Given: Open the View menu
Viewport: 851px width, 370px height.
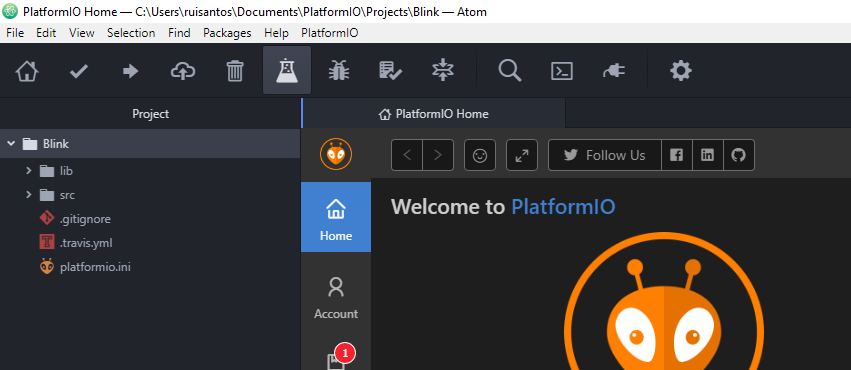Looking at the screenshot, I should click(82, 33).
